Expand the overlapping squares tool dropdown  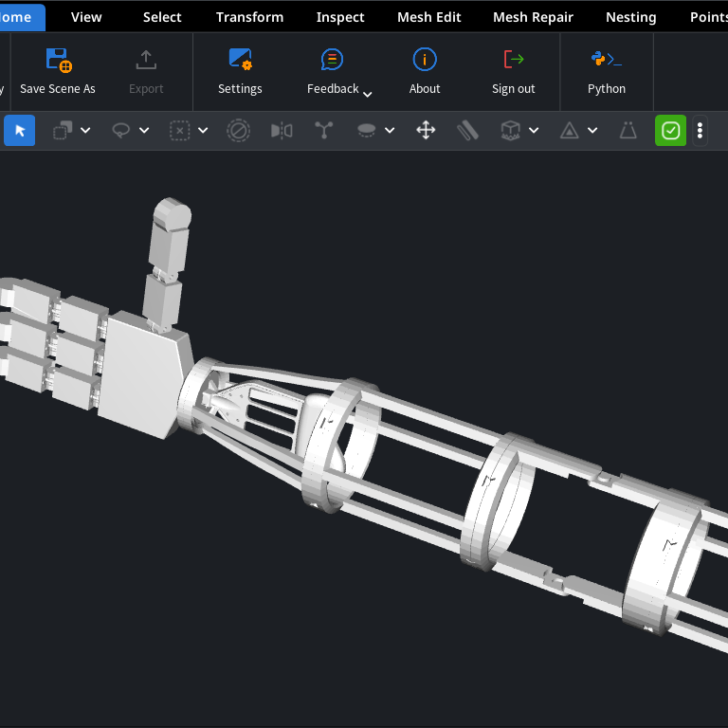coord(85,131)
